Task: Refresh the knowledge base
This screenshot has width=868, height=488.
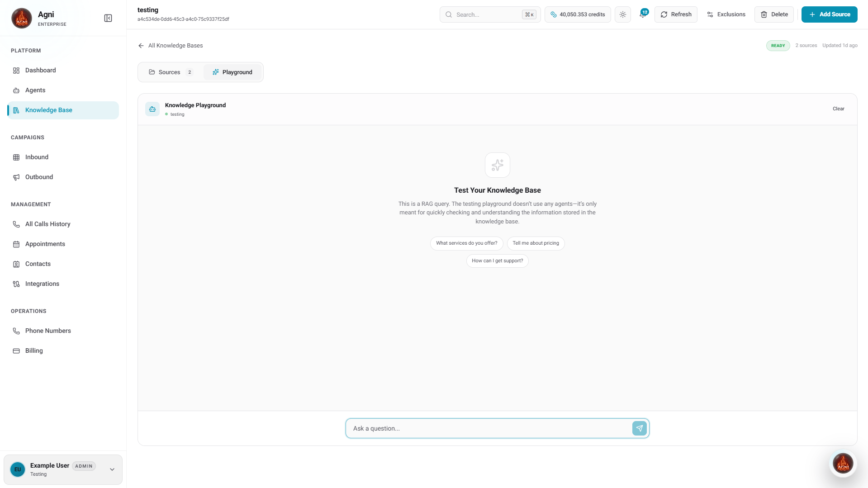Action: click(x=676, y=14)
